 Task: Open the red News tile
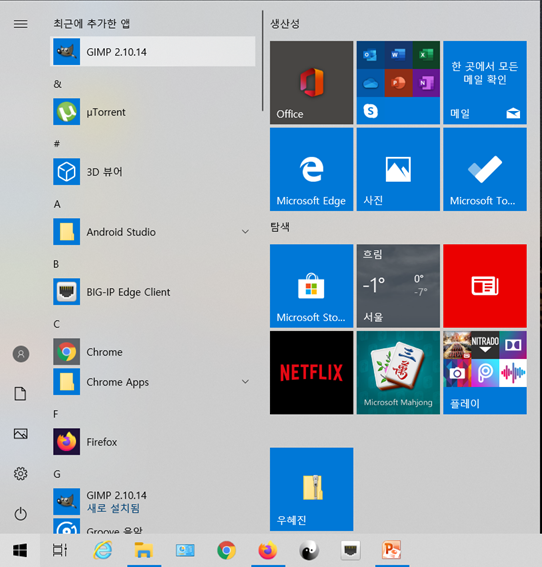(x=485, y=286)
